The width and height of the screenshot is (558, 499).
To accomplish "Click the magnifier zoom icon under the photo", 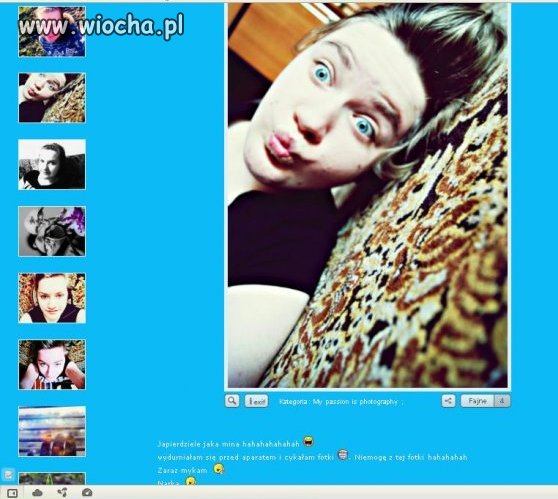I will [232, 401].
